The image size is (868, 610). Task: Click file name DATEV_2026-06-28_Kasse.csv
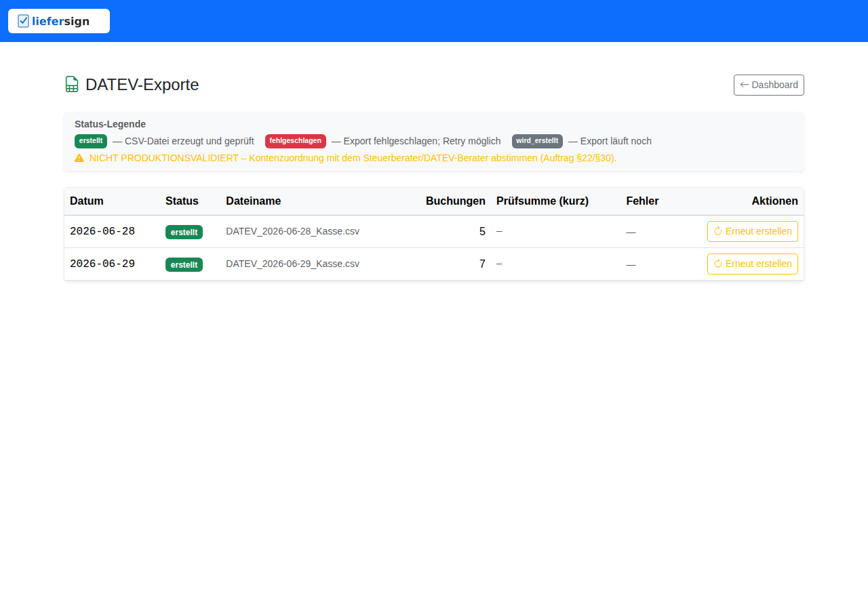coord(293,231)
